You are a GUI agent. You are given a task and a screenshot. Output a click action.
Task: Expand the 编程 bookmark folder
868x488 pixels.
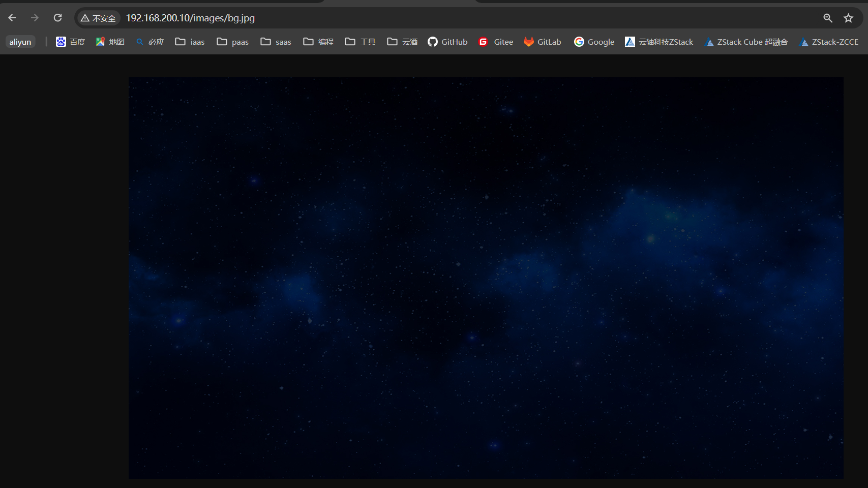[318, 42]
